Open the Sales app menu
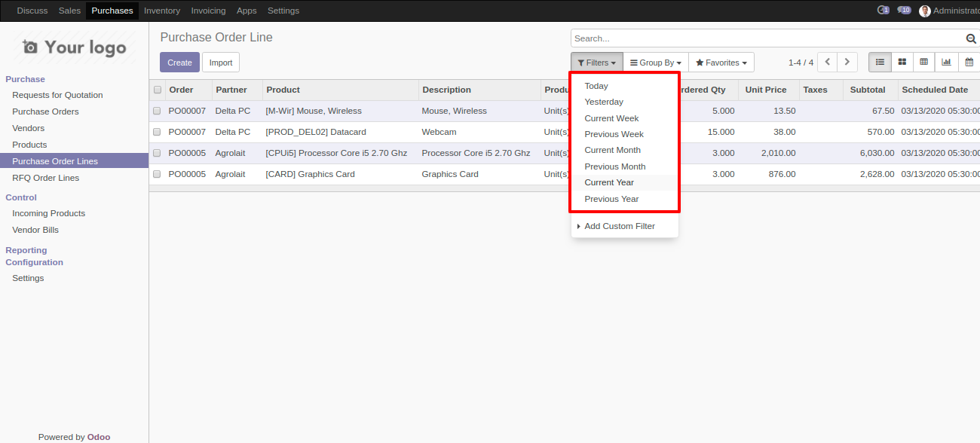The width and height of the screenshot is (980, 443). click(x=69, y=11)
